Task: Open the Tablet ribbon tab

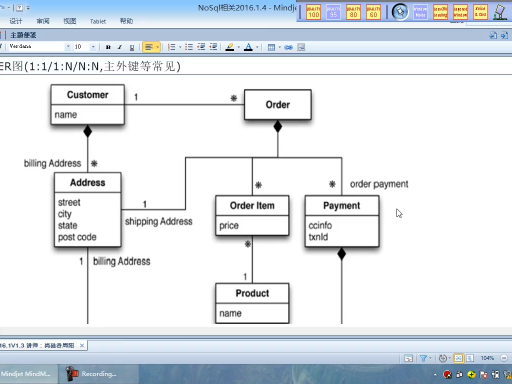Action: tap(98, 21)
